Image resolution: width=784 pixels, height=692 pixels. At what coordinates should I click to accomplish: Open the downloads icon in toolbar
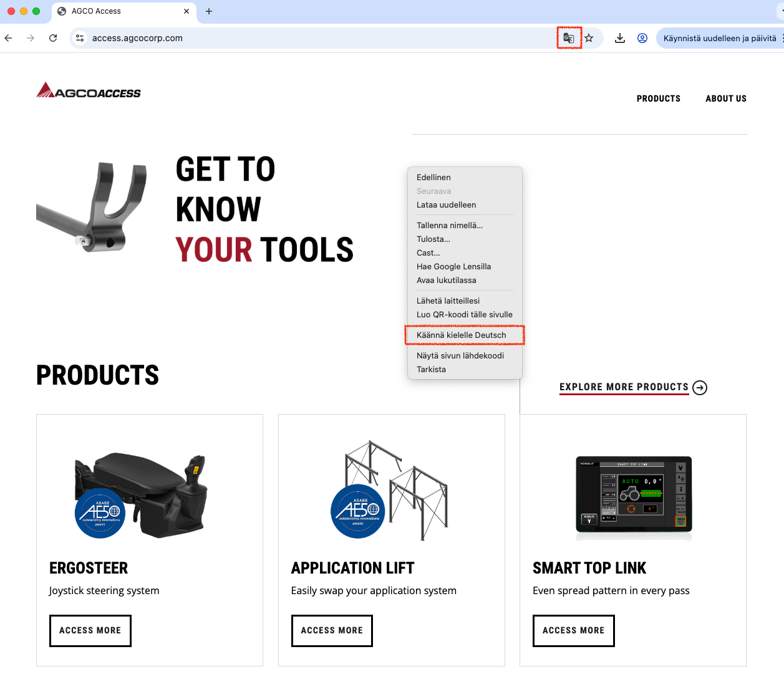tap(620, 38)
